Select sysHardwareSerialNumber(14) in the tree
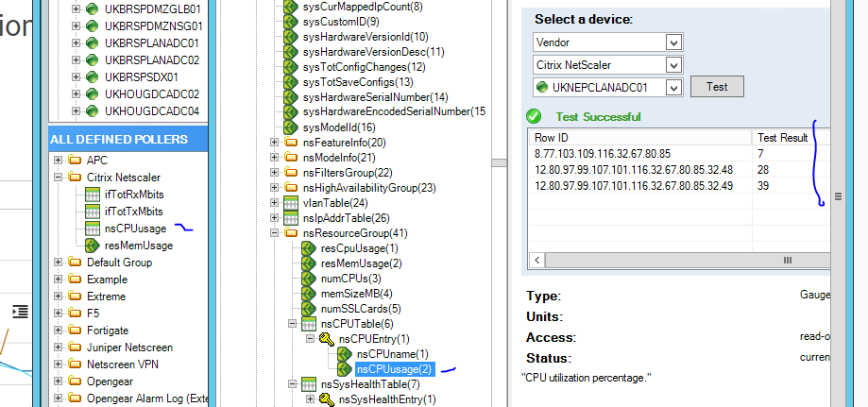Screen dimensions: 868x407 (x=375, y=97)
